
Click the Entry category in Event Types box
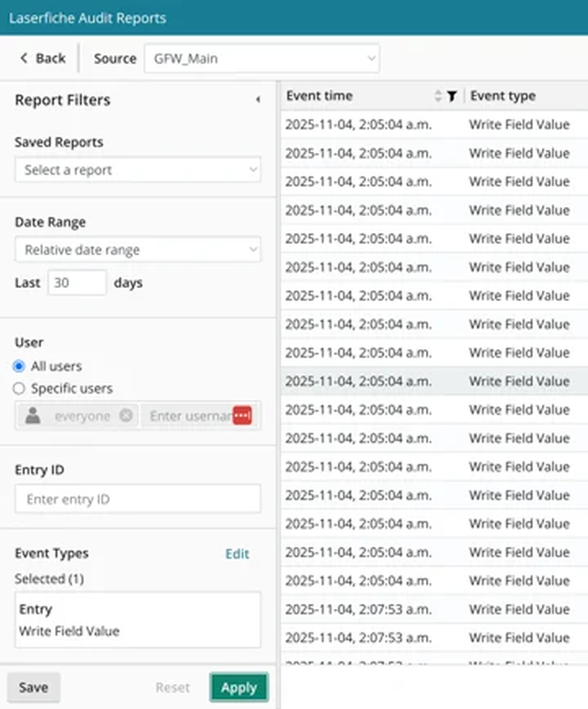35,609
